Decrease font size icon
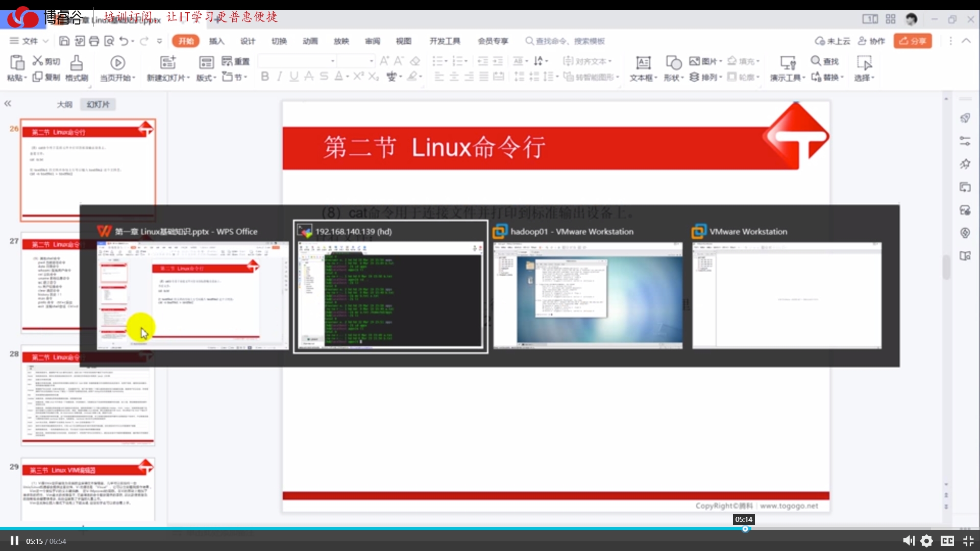The height and width of the screenshot is (551, 980). pyautogui.click(x=399, y=61)
